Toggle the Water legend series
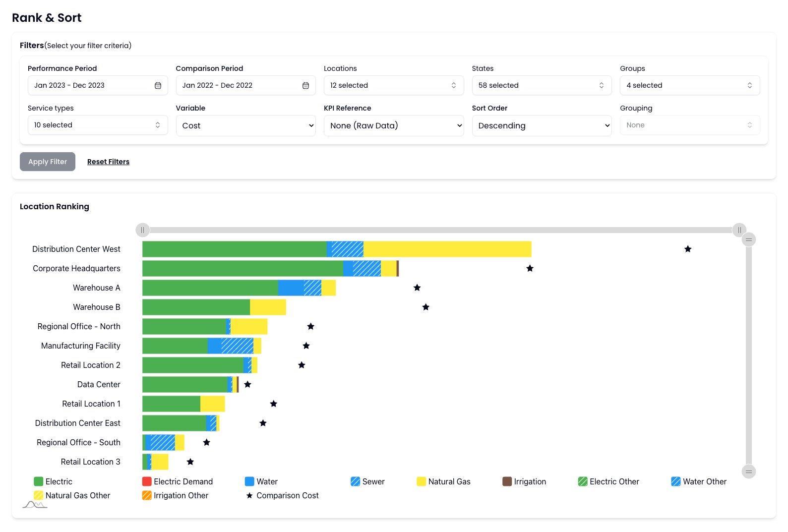This screenshot has width=788, height=532. 261,481
